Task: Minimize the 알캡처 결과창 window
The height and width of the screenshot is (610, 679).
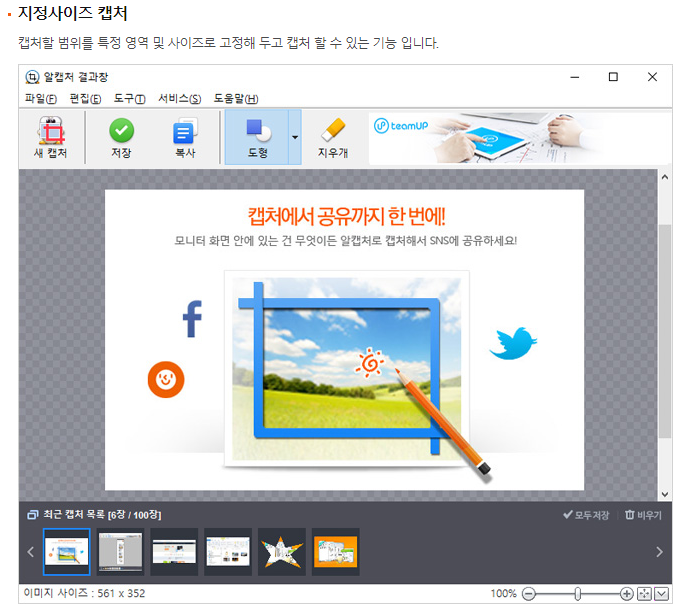Action: (x=575, y=77)
